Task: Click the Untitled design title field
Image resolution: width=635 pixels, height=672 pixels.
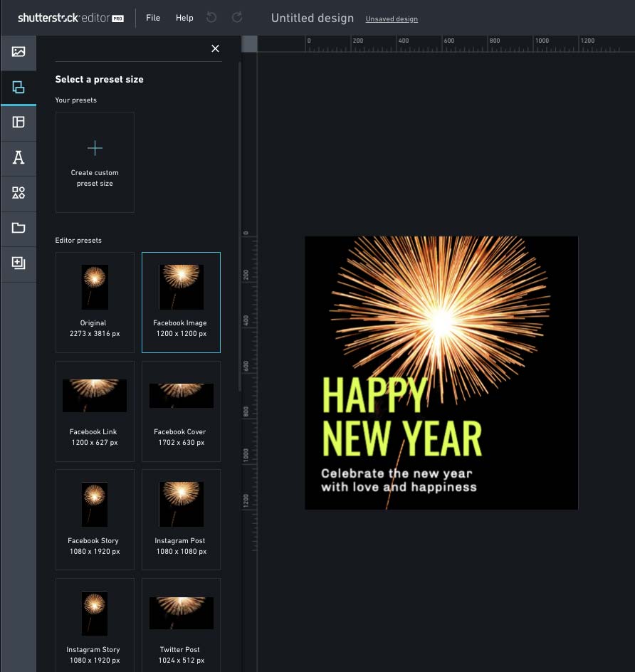Action: click(x=312, y=19)
